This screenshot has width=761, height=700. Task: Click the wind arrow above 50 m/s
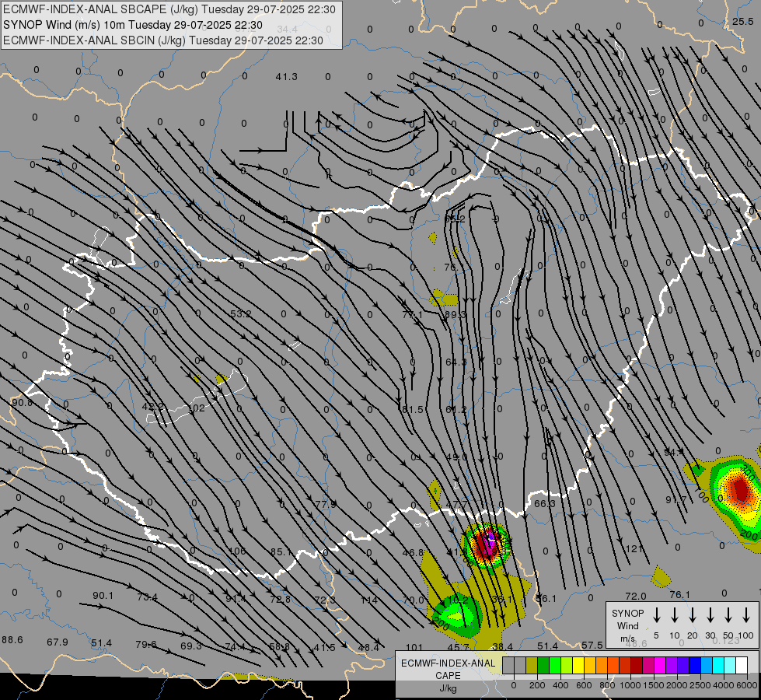(728, 614)
